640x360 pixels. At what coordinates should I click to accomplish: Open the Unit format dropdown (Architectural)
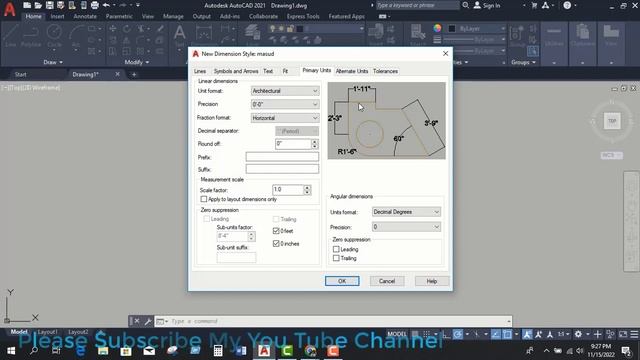coord(285,91)
